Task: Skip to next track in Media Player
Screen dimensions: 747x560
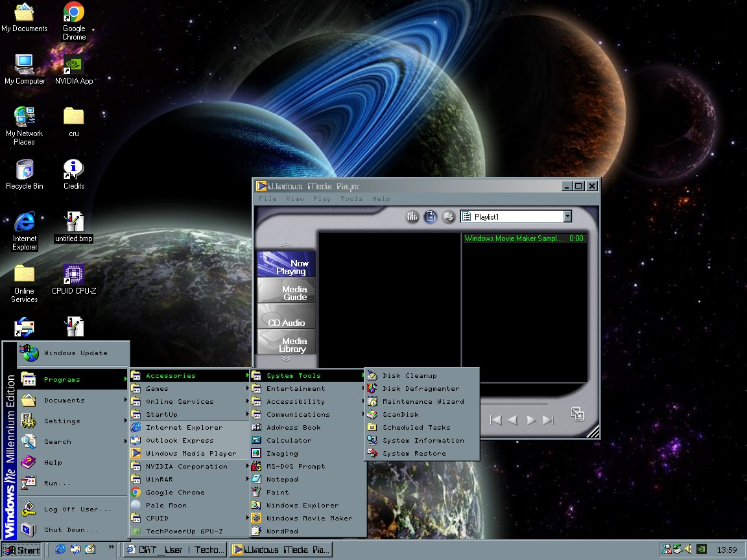Action: tap(549, 420)
